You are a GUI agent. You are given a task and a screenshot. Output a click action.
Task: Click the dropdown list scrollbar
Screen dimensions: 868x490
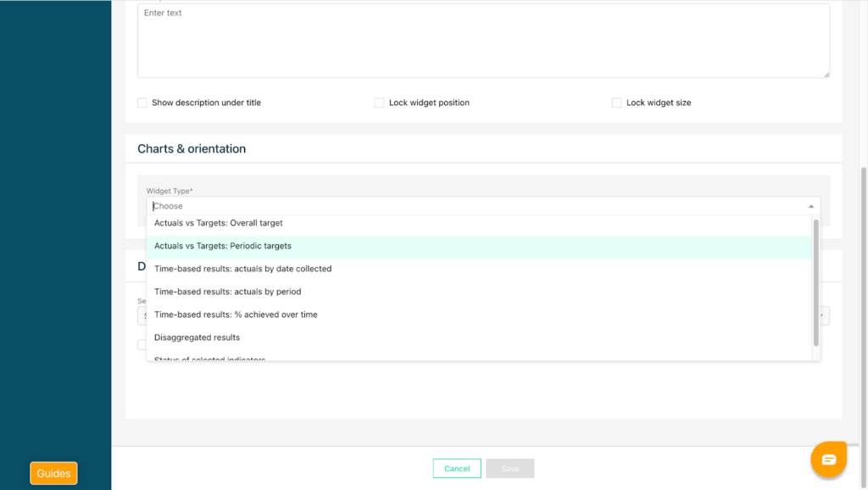coord(816,280)
